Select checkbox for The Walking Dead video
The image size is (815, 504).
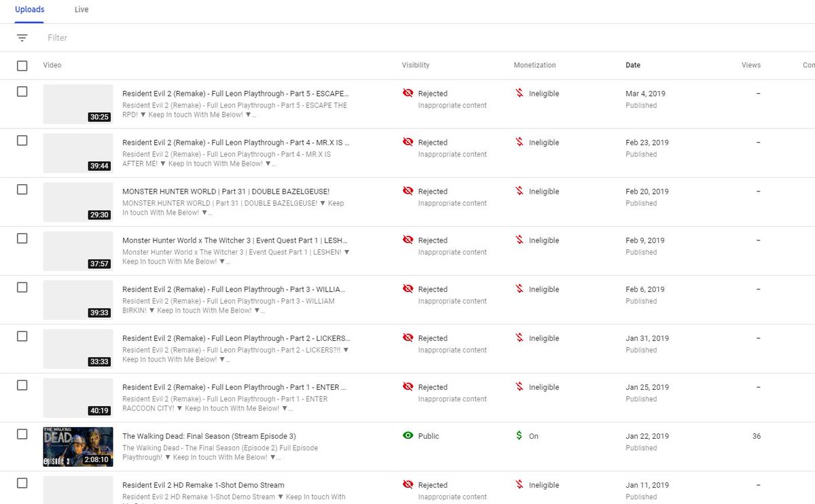pos(22,434)
